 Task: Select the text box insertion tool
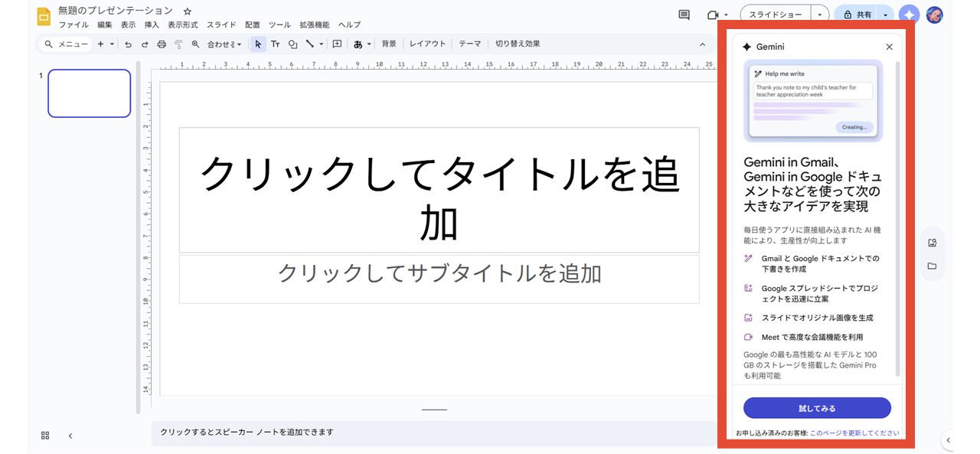tap(276, 44)
